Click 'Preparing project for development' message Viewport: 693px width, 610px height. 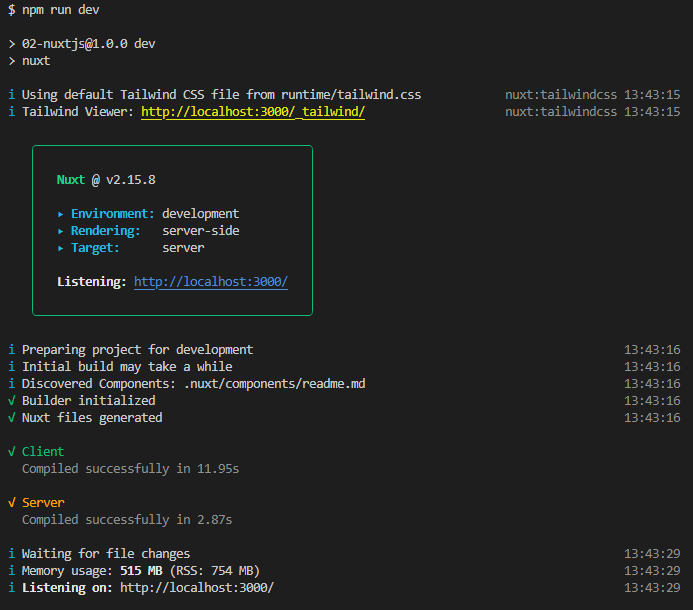(x=137, y=350)
